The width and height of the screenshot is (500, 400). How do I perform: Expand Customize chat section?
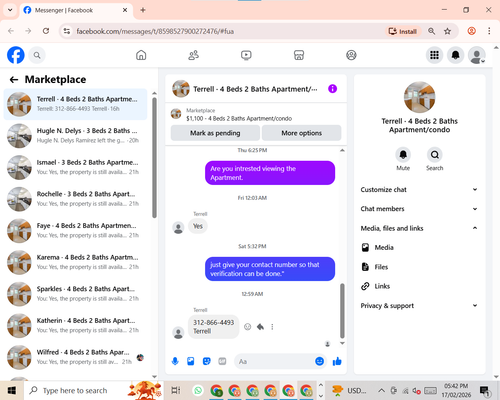tap(419, 190)
